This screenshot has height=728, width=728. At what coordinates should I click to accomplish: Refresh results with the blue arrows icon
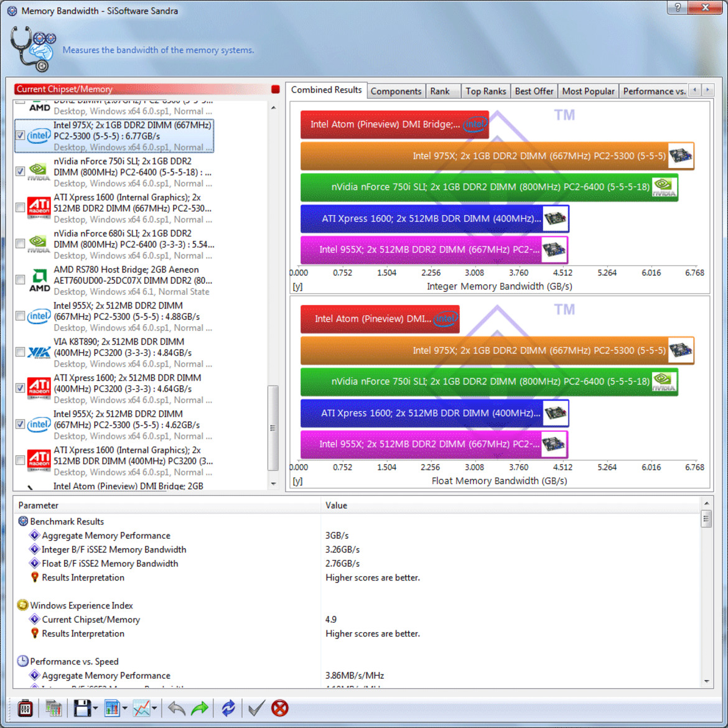point(228,708)
